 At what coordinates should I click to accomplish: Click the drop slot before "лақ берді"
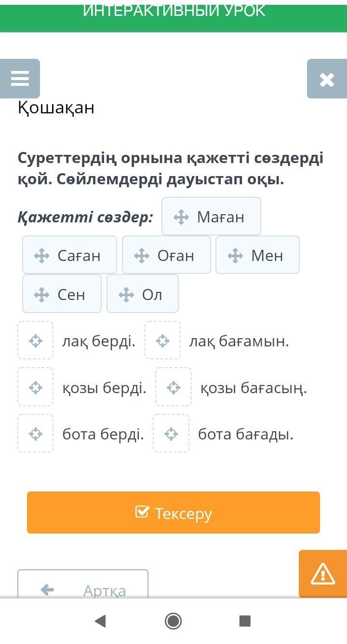[x=36, y=341]
